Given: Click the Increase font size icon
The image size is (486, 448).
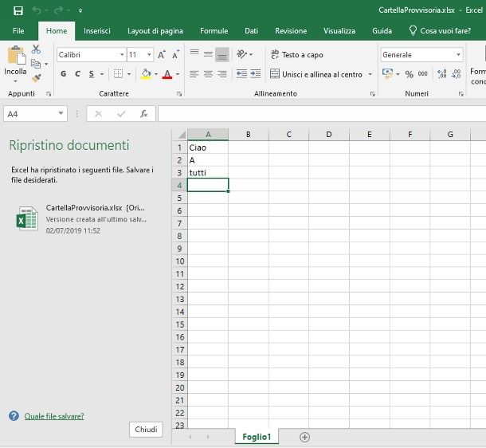Looking at the screenshot, I should pos(162,55).
